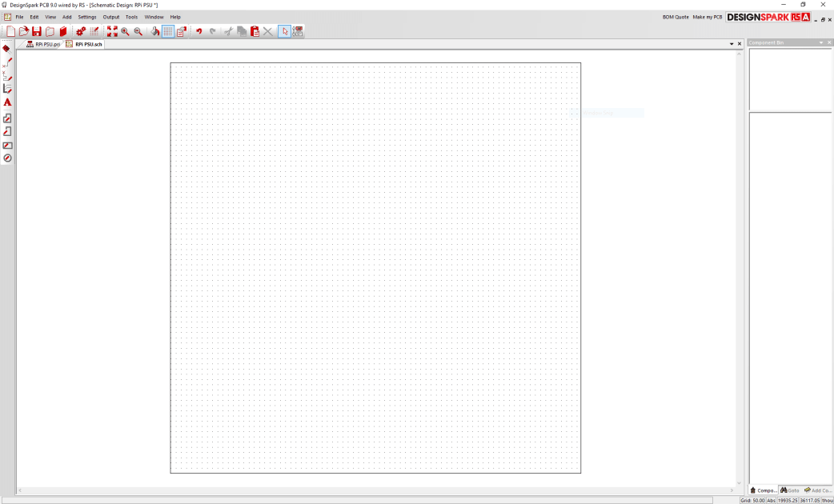Click vertical scrollbar down arrow of canvas
The image size is (834, 504).
click(x=739, y=482)
